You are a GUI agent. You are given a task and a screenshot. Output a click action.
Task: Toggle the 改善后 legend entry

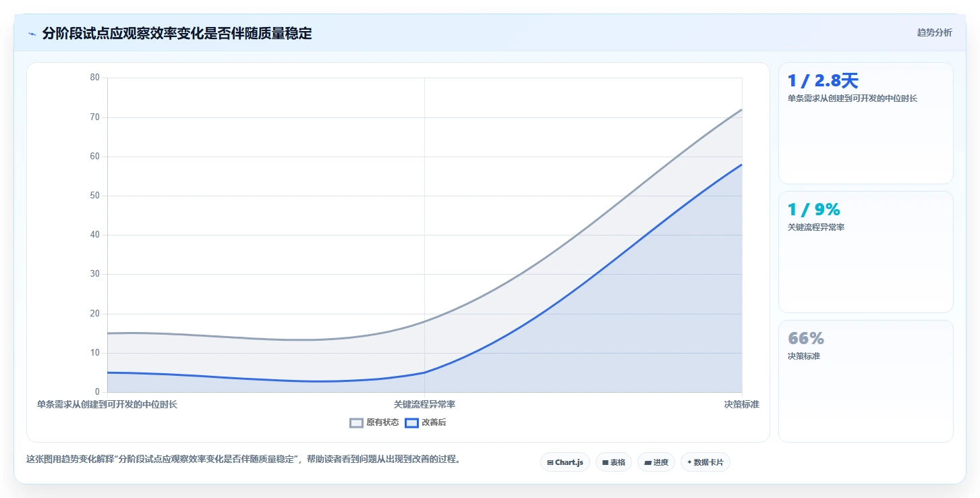click(426, 423)
